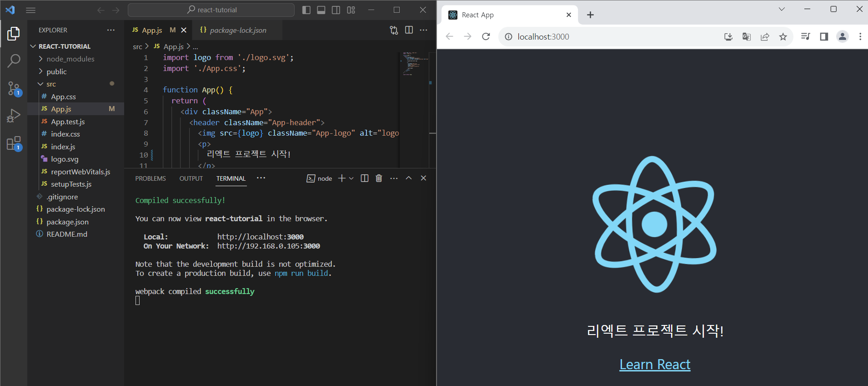Bookmark this page with star icon
This screenshot has width=868, height=386.
point(783,37)
